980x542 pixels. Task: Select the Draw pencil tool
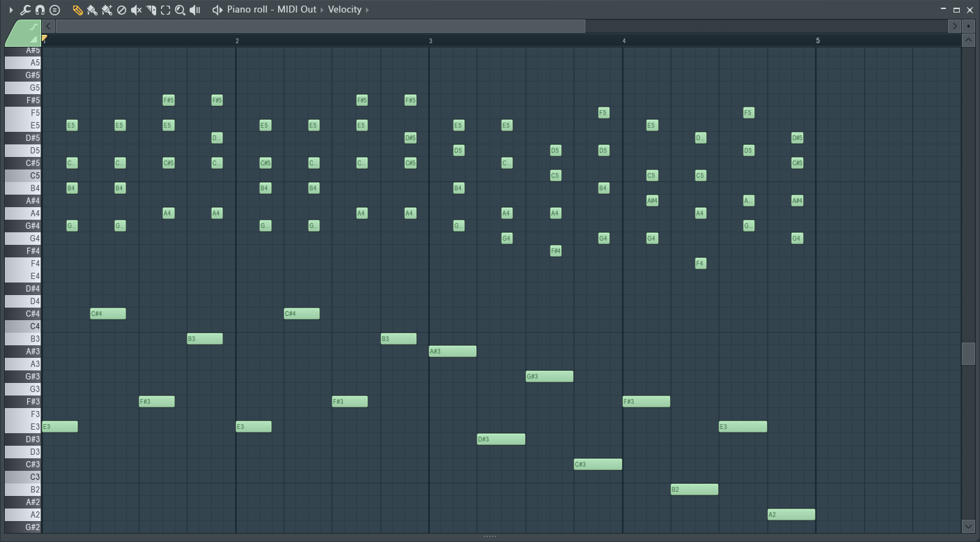coord(77,10)
